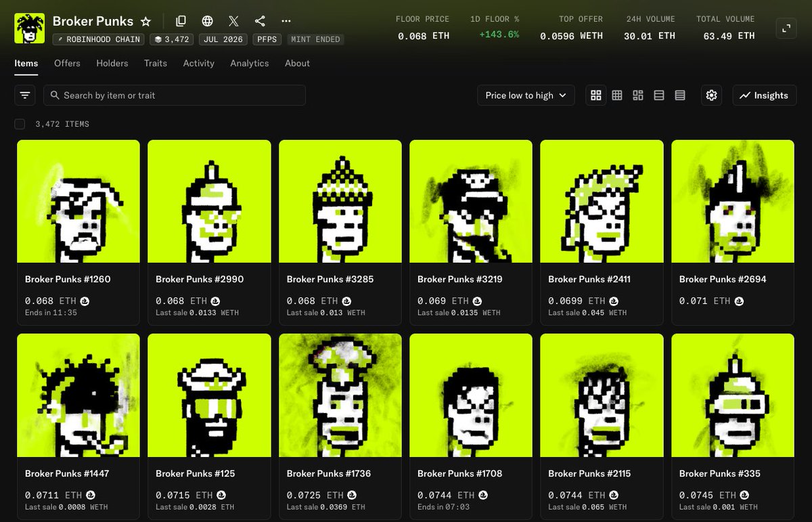812x522 pixels.
Task: Open Broker Punks #2990 thumbnail
Action: point(209,201)
